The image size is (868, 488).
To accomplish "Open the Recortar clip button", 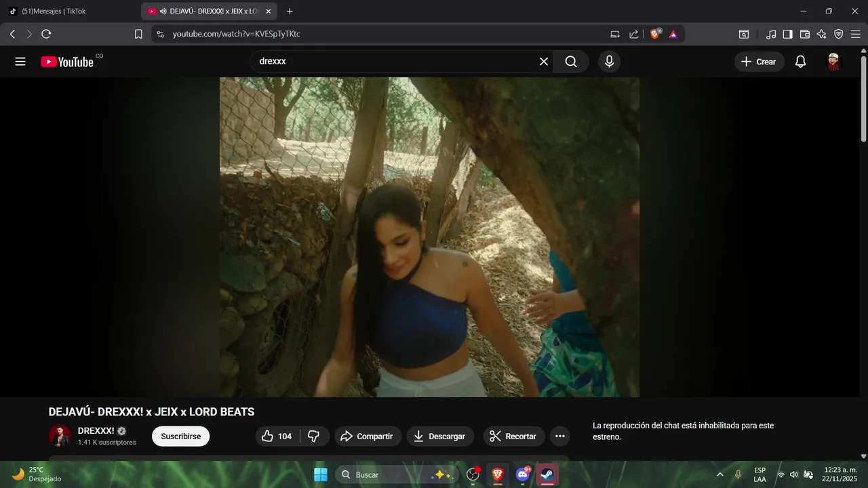I will pyautogui.click(x=514, y=436).
